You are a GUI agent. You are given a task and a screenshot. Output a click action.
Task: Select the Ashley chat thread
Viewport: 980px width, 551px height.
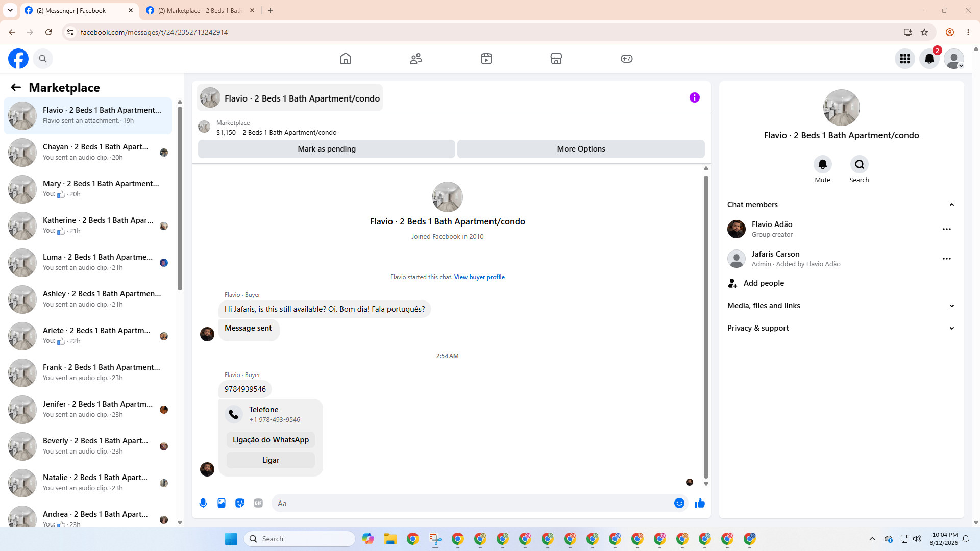point(88,299)
